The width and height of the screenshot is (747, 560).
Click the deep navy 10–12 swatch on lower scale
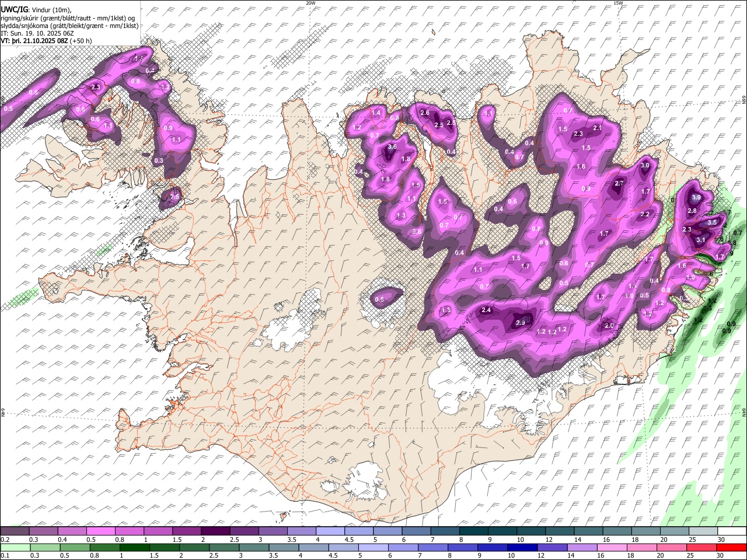523,547
